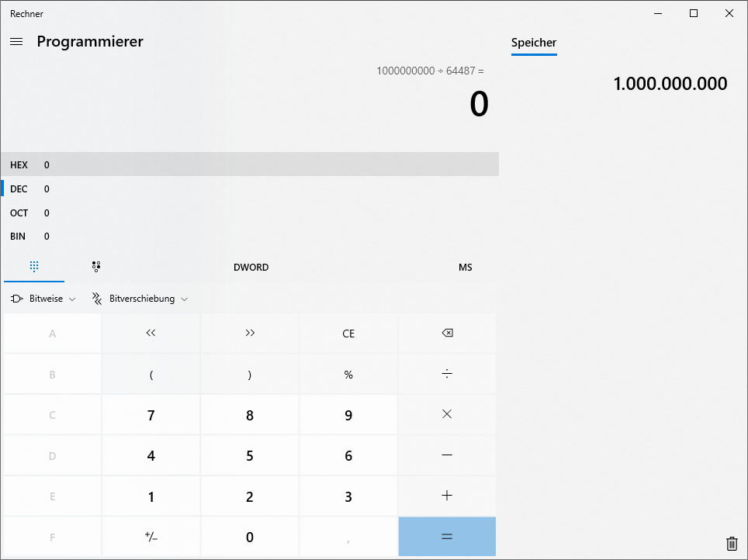The image size is (748, 560).
Task: Select the DEC number base
Action: tap(250, 189)
